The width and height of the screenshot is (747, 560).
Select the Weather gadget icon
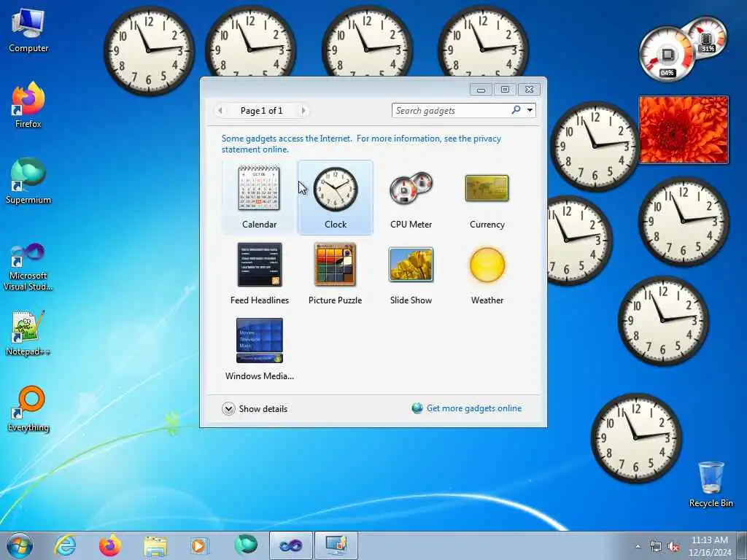(x=487, y=264)
